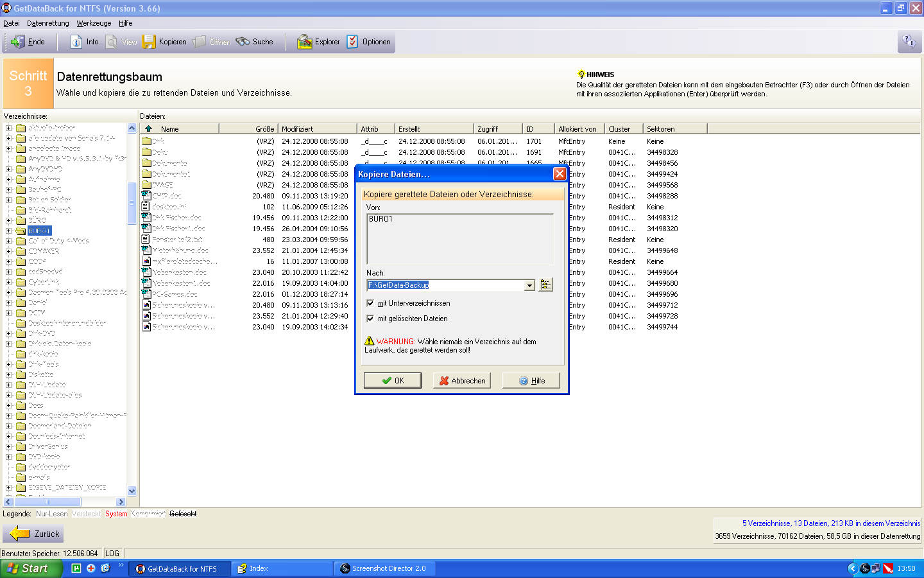The image size is (924, 578).
Task: Click the dialog Hilfe button
Action: tap(531, 381)
